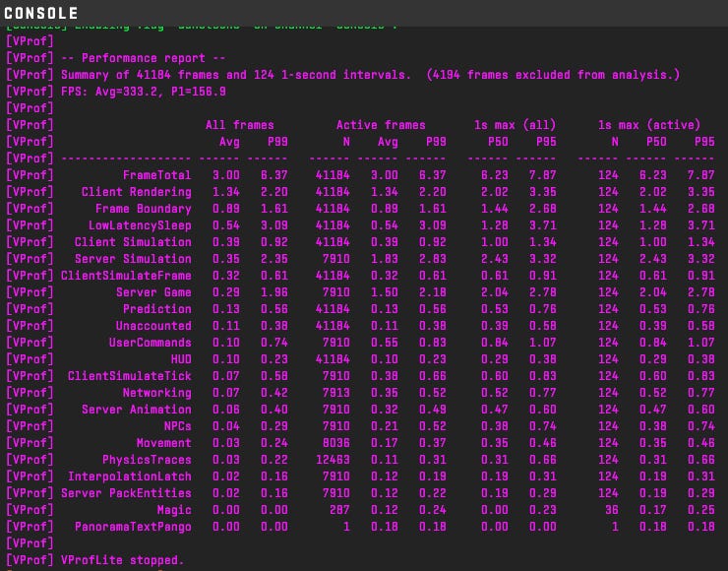Select the UserCommands row label
This screenshot has width=728, height=571.
[x=150, y=343]
